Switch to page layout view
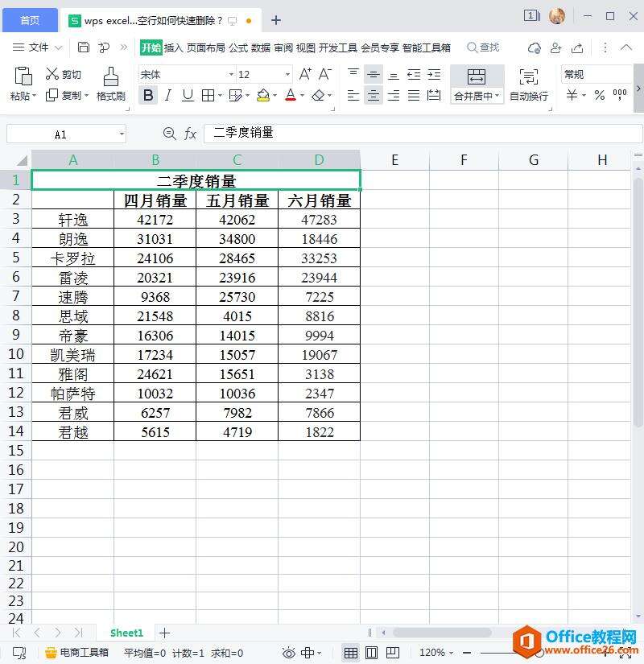This screenshot has width=644, height=664. click(371, 653)
